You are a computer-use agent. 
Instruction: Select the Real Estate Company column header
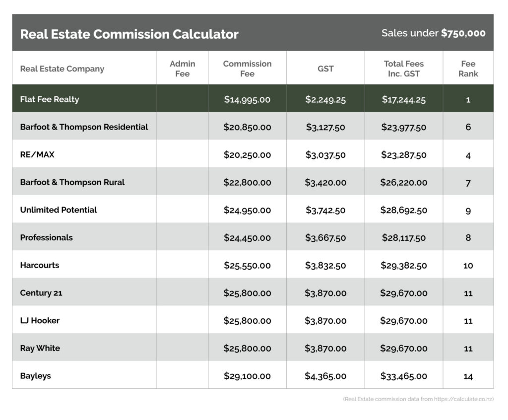[x=62, y=69]
